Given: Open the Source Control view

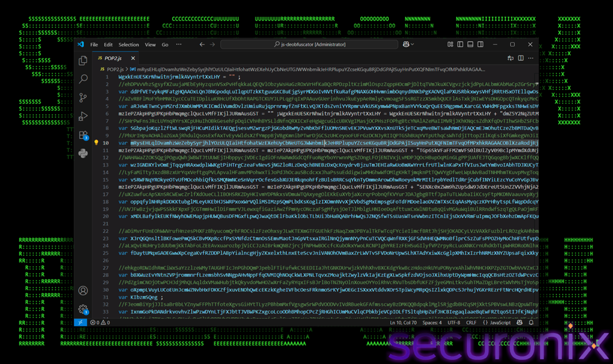Looking at the screenshot, I should [83, 98].
